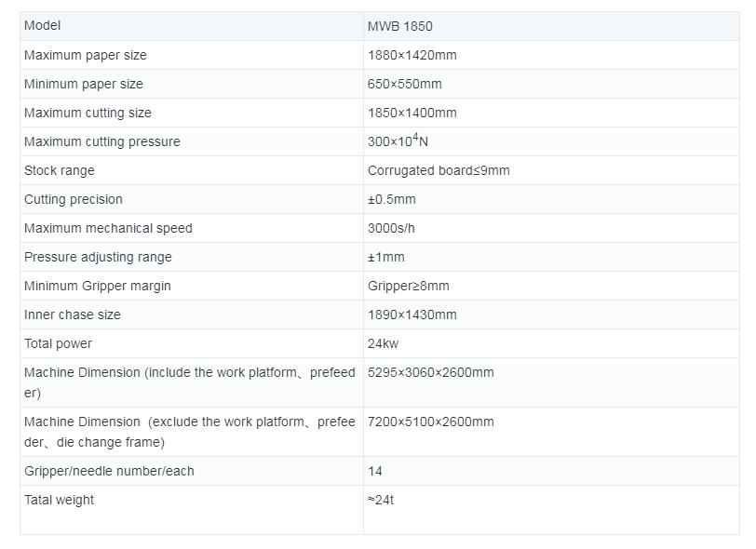
Task: Select the 5295×3060×2600mm dimension value
Action: [430, 372]
